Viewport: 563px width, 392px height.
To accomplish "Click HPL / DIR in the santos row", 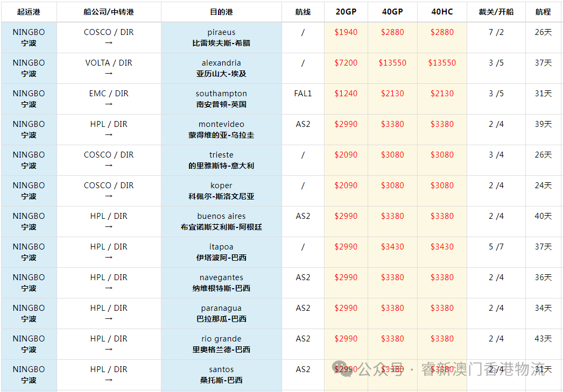I will pos(109,369).
